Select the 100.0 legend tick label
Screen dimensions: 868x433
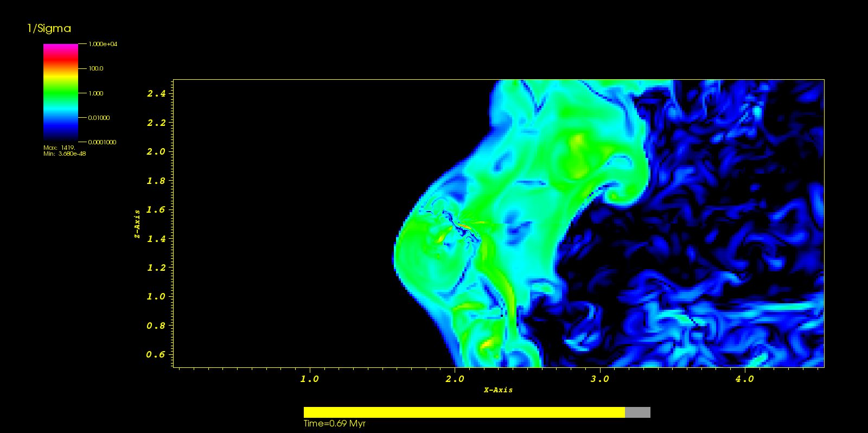click(x=96, y=69)
